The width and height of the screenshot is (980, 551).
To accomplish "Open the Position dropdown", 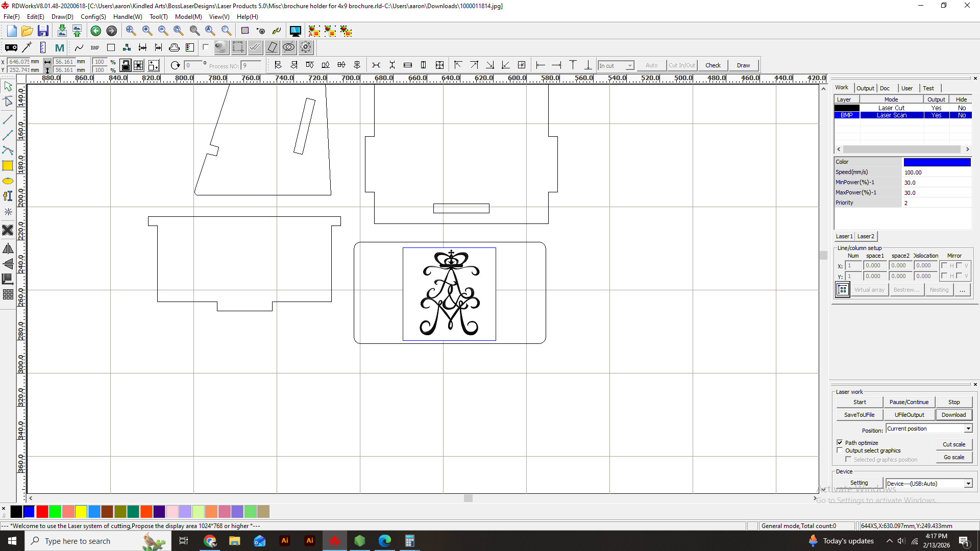I will [x=968, y=429].
